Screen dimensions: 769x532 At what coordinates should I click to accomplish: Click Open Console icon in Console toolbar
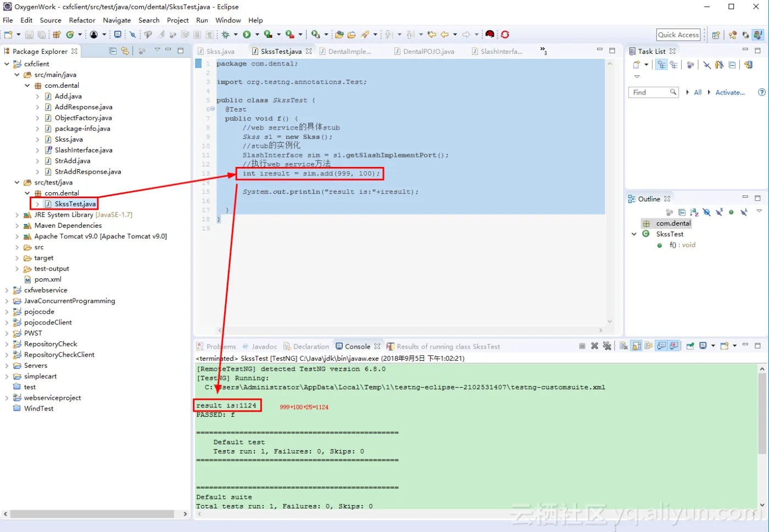pyautogui.click(x=725, y=346)
